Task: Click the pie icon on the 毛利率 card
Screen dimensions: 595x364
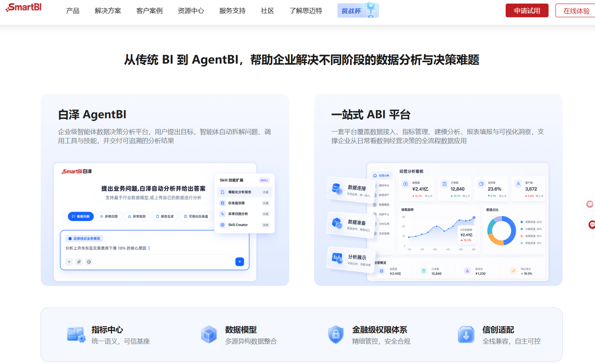Action: (481, 184)
